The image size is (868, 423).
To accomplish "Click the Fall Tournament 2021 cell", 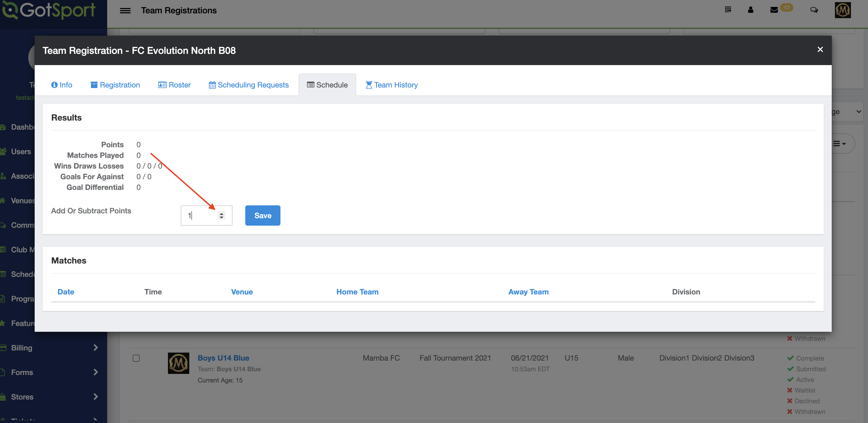I will [455, 358].
